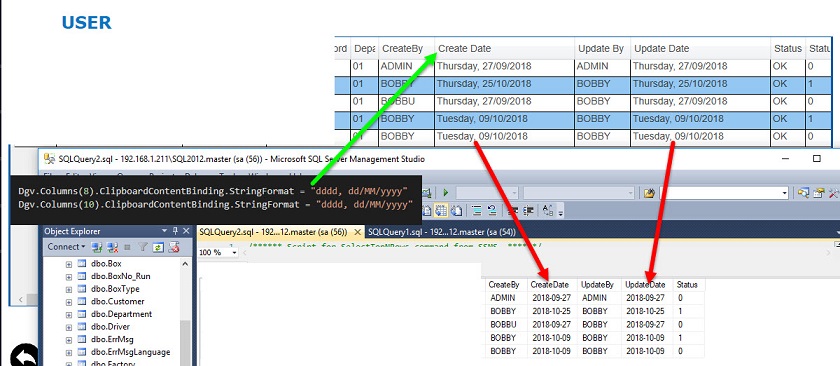The width and height of the screenshot is (840, 366).
Task: Expand the dbo.Driver table node
Action: tap(69, 327)
